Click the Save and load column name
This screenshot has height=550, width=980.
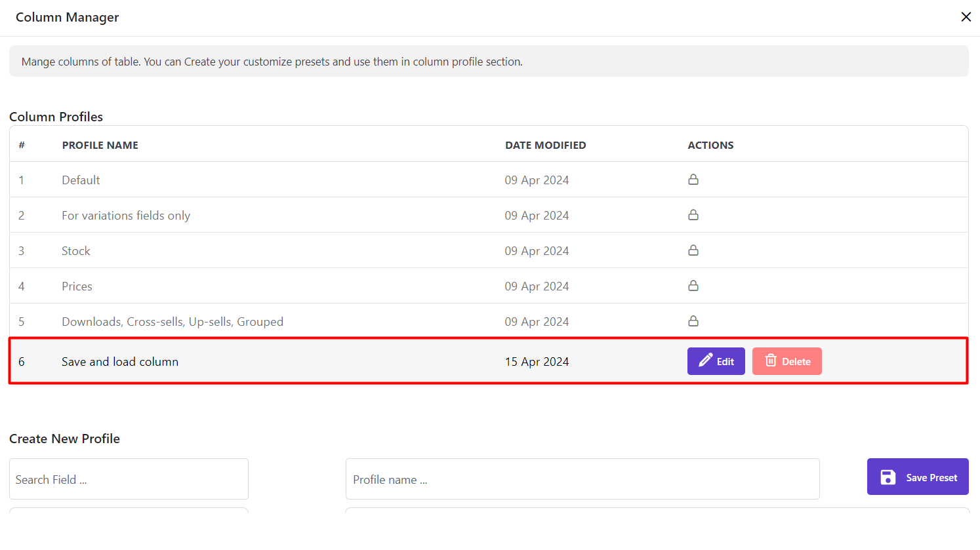[x=120, y=362]
